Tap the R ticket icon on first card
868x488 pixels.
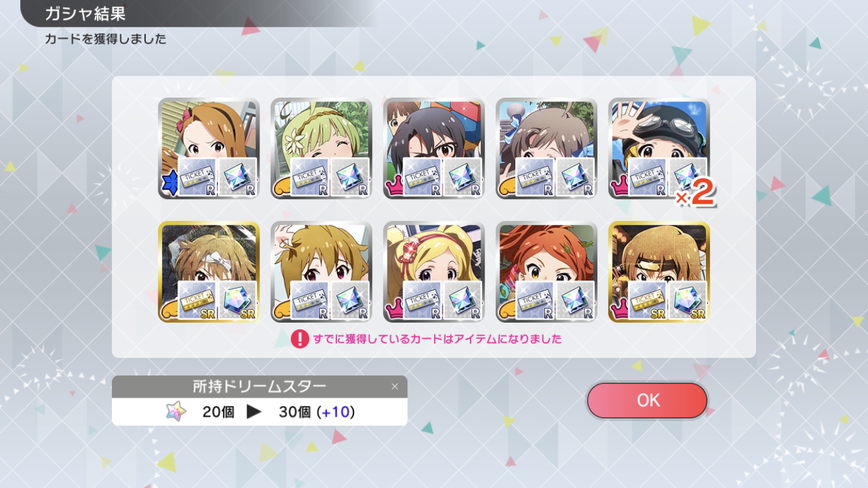[x=197, y=178]
